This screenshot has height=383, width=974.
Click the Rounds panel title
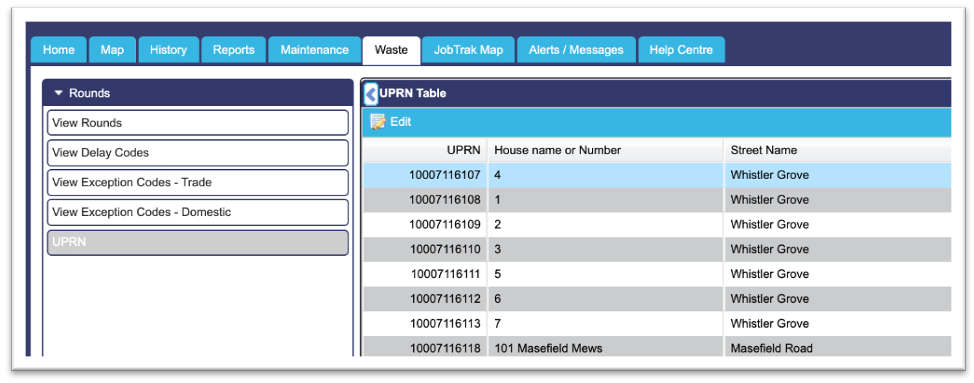(x=89, y=93)
